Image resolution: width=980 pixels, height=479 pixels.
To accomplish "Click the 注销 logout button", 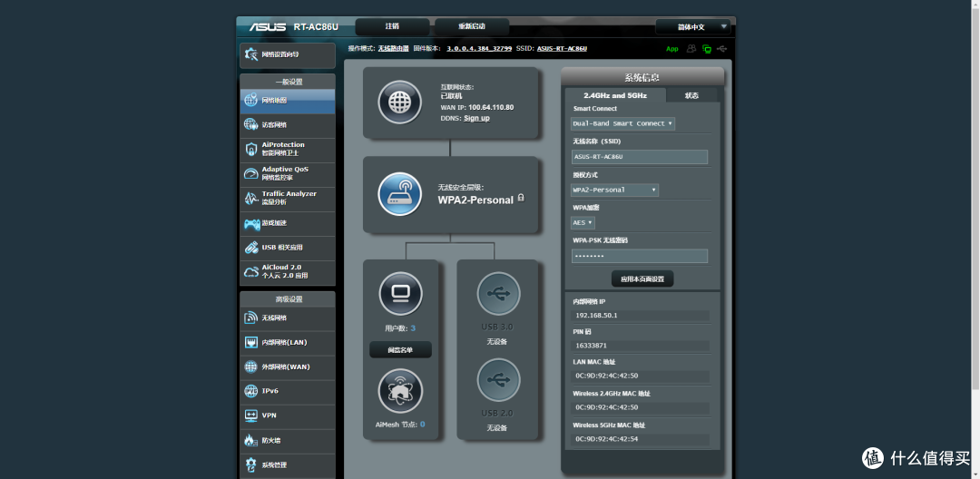I will click(392, 27).
